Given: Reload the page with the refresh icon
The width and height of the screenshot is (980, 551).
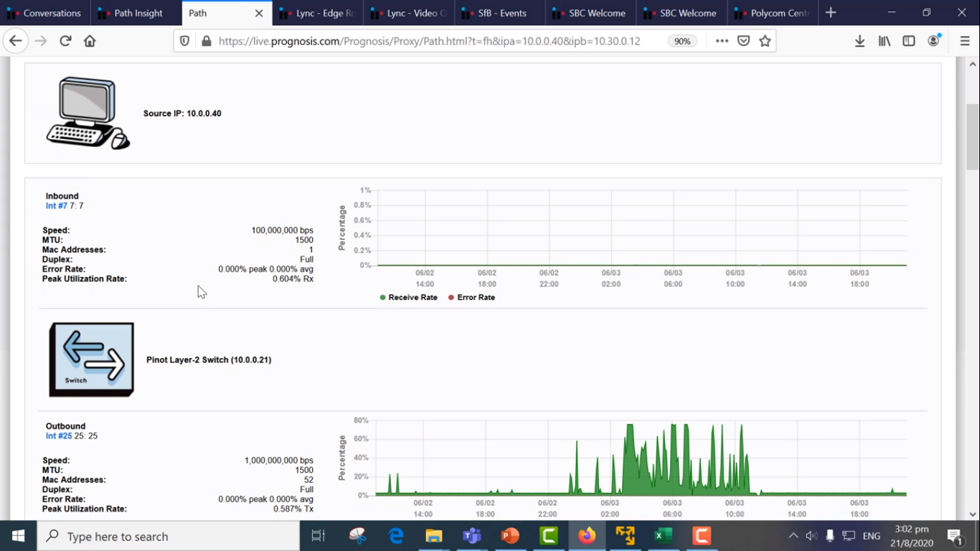Looking at the screenshot, I should click(65, 41).
